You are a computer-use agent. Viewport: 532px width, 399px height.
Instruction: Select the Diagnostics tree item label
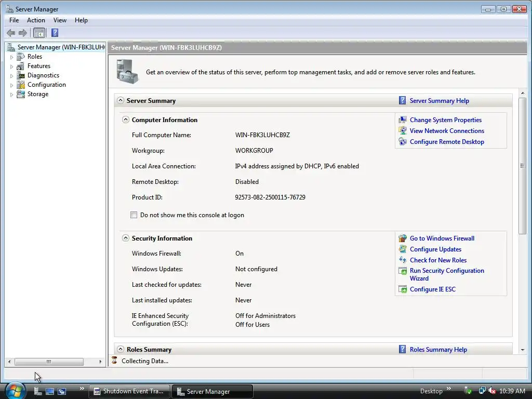tap(43, 75)
